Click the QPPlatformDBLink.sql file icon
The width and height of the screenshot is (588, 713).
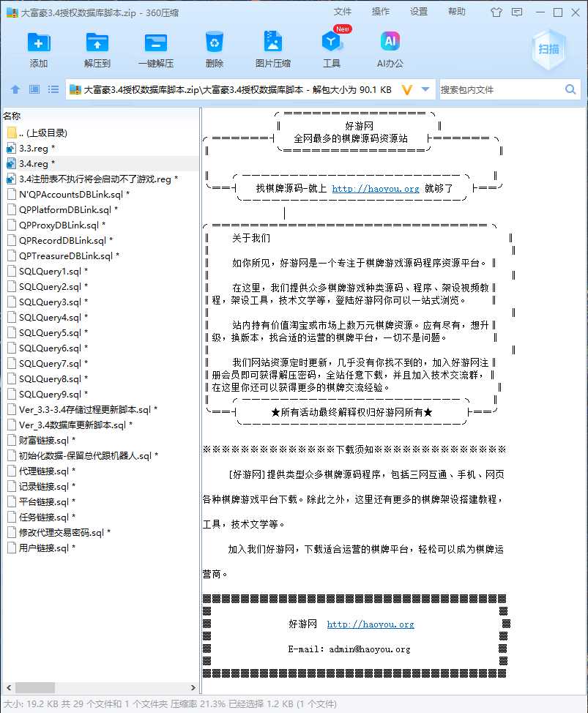point(12,209)
